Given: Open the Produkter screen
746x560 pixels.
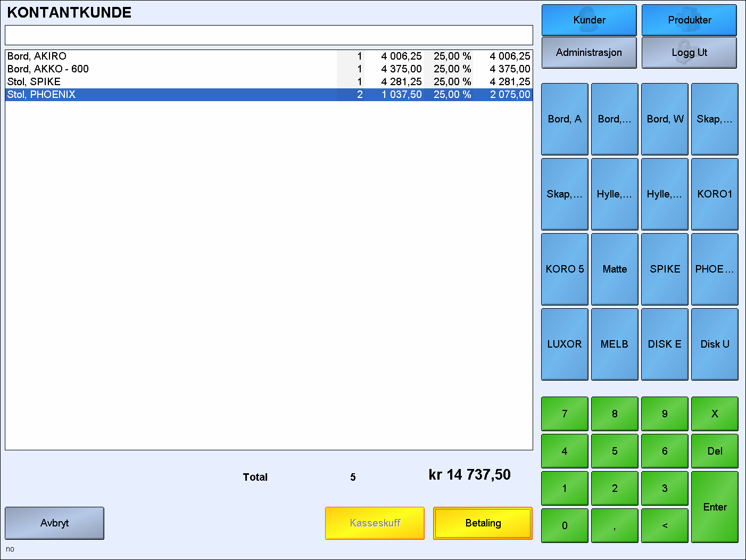Looking at the screenshot, I should point(689,20).
